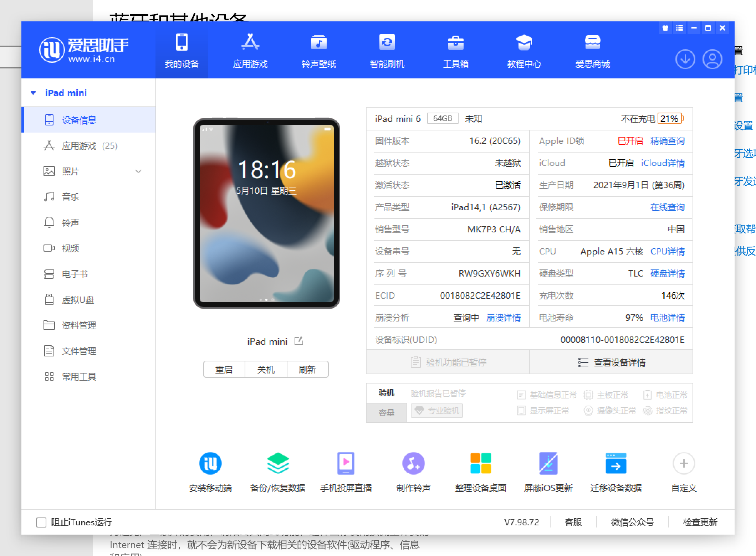This screenshot has height=556, width=756.
Task: Select the 容量 tab in the 验机 panel
Action: click(x=387, y=412)
